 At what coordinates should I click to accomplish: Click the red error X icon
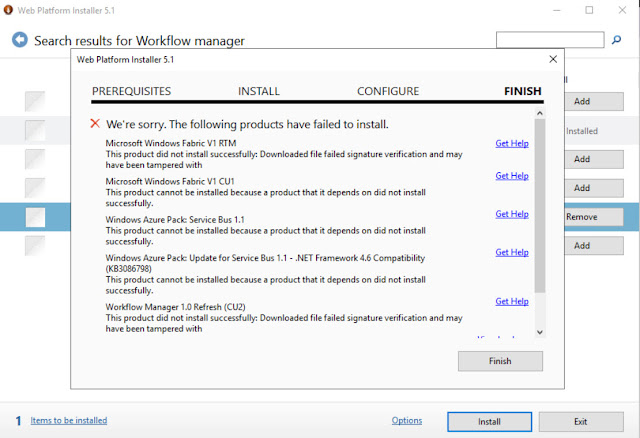point(95,124)
